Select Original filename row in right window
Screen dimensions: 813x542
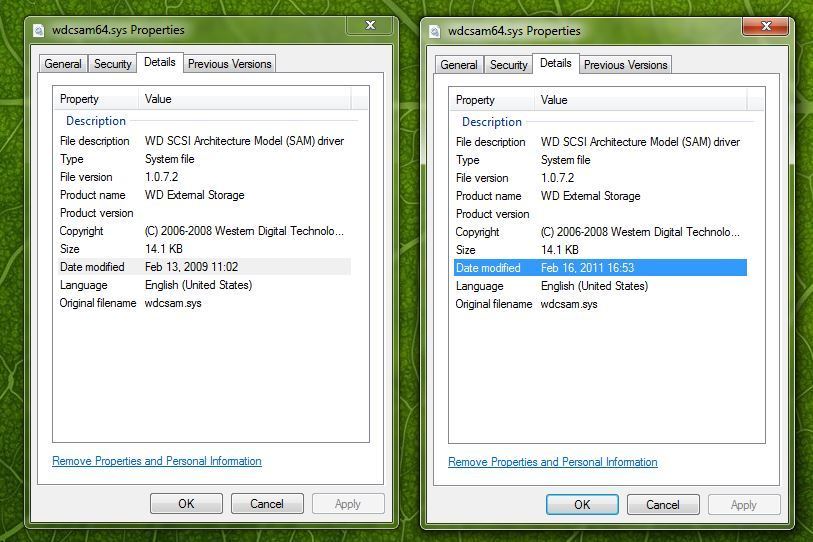(600, 304)
